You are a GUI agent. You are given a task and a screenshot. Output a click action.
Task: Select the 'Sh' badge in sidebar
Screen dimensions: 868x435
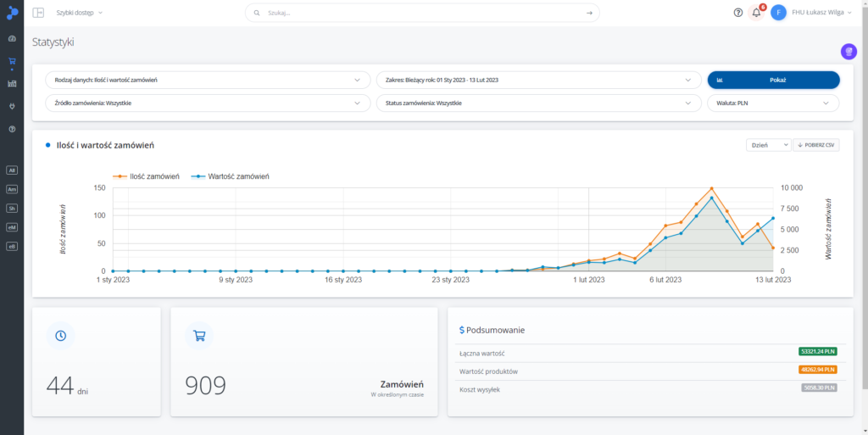point(12,209)
